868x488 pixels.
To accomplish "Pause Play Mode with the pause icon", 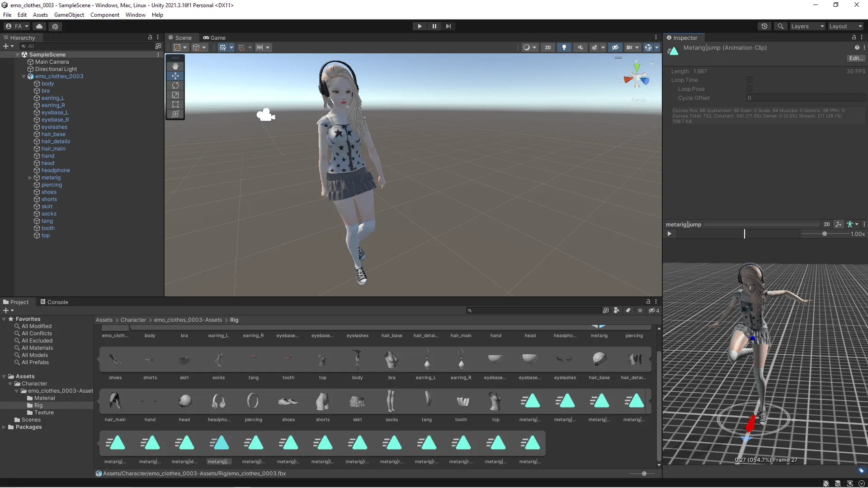I will point(434,26).
